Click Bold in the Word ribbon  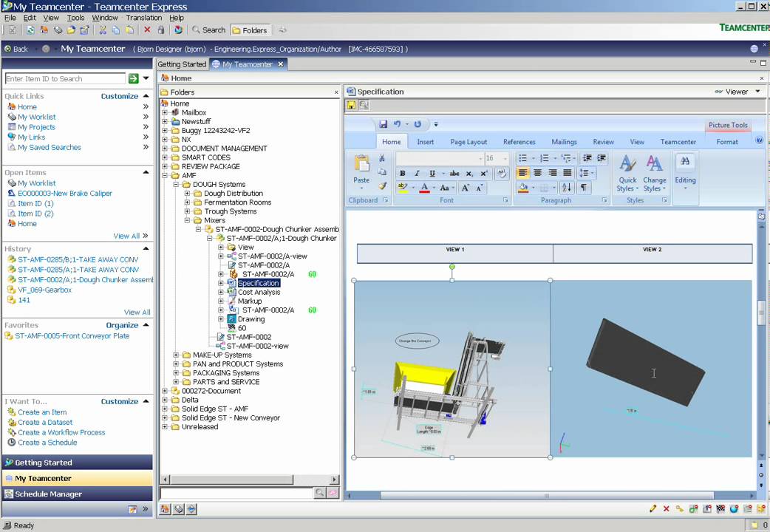[x=402, y=174]
